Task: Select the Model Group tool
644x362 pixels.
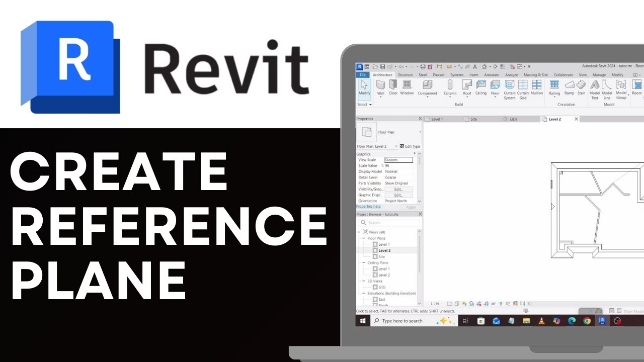Action: [621, 89]
